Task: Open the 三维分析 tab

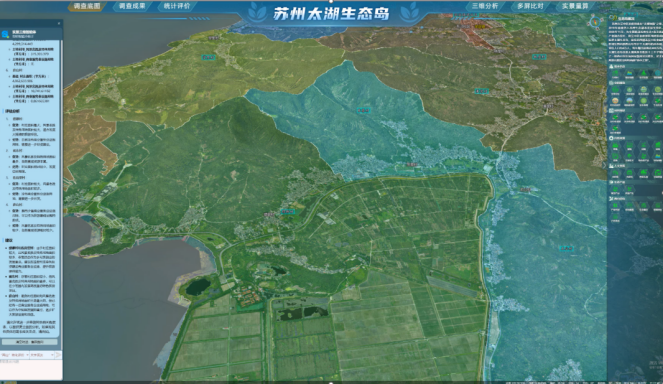Action: (485, 6)
